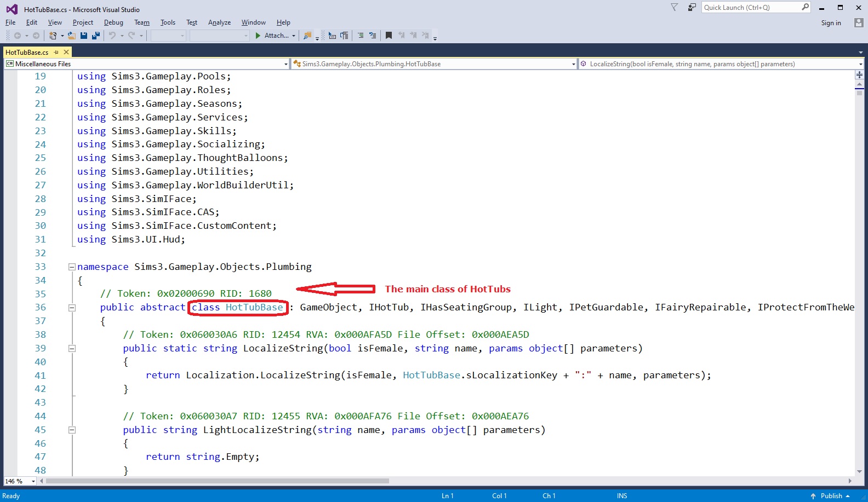Click the Undo arrow icon
868x502 pixels.
(x=112, y=36)
